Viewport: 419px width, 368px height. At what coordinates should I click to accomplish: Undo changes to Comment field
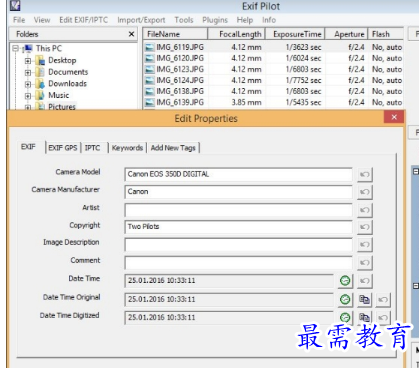pyautogui.click(x=365, y=263)
